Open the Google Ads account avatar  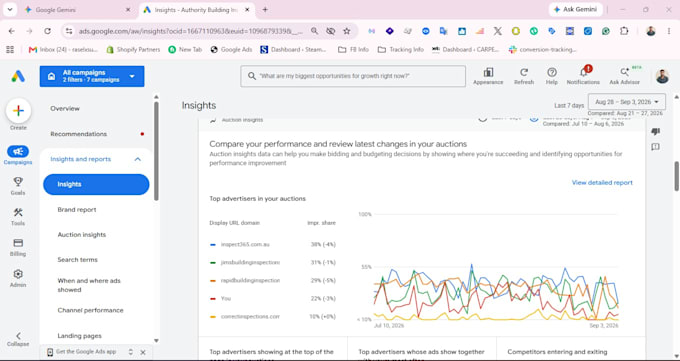662,76
